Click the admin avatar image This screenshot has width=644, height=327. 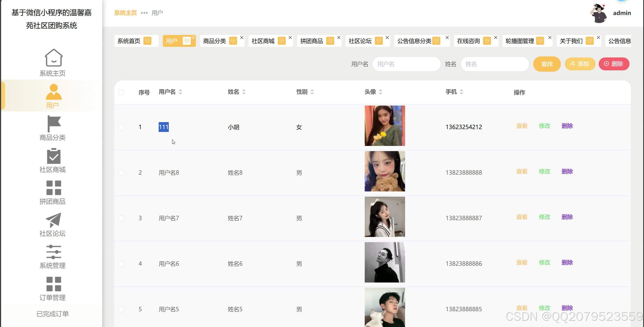(599, 13)
